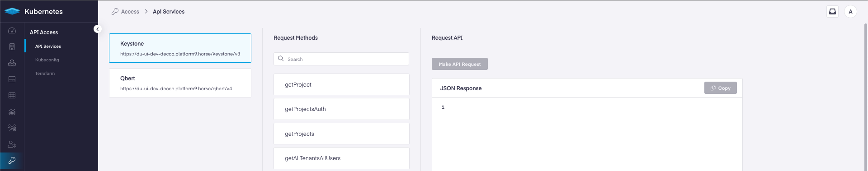The image size is (868, 171).
Task: Collapse the sidebar with arrow button
Action: pyautogui.click(x=97, y=29)
